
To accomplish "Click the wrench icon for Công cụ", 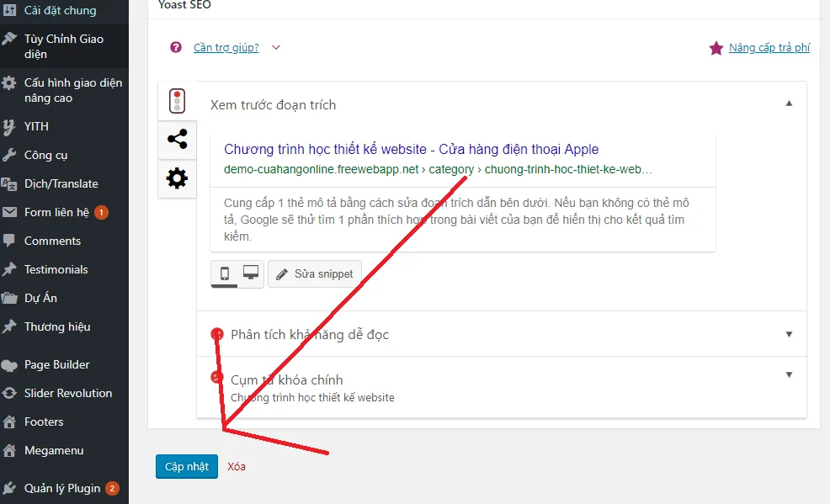I will point(9,155).
